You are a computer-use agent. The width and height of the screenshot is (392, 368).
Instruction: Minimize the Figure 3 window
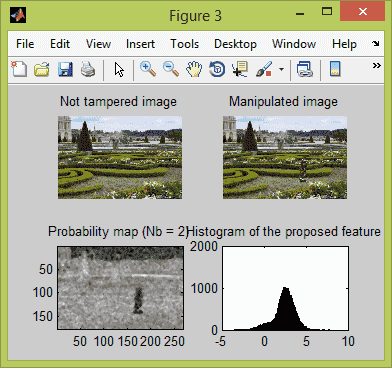[300, 14]
